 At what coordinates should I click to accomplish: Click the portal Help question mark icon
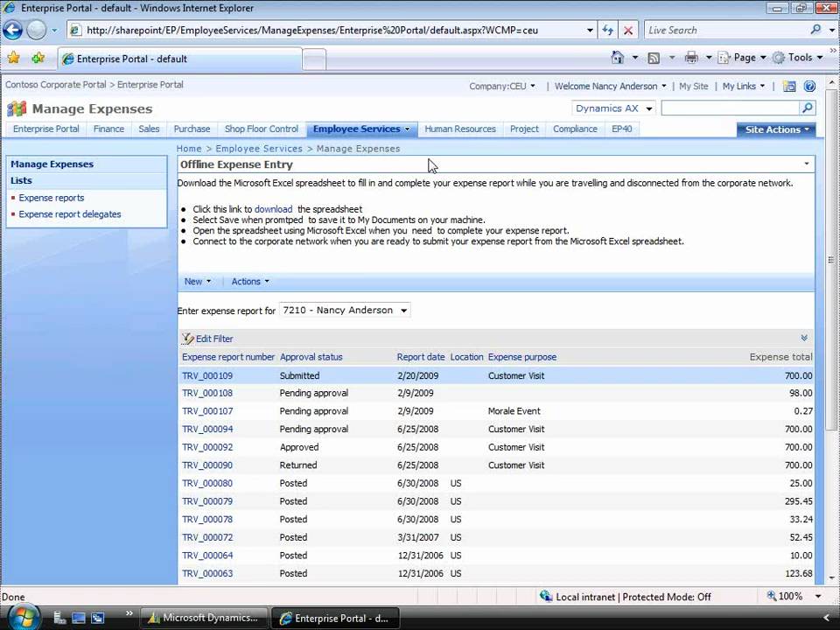[809, 87]
